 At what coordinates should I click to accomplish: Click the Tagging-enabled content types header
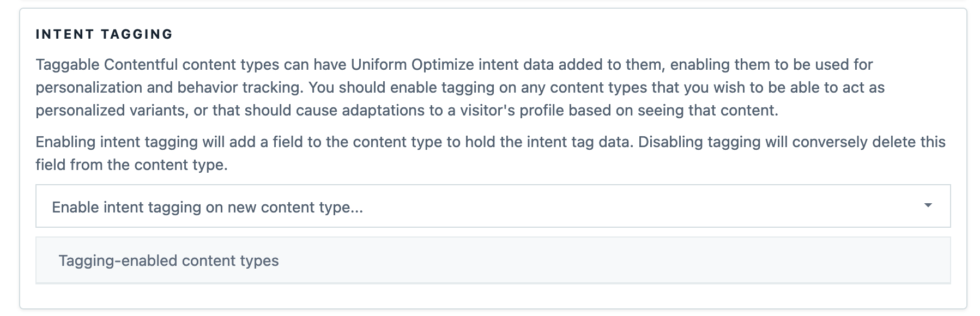point(168,261)
